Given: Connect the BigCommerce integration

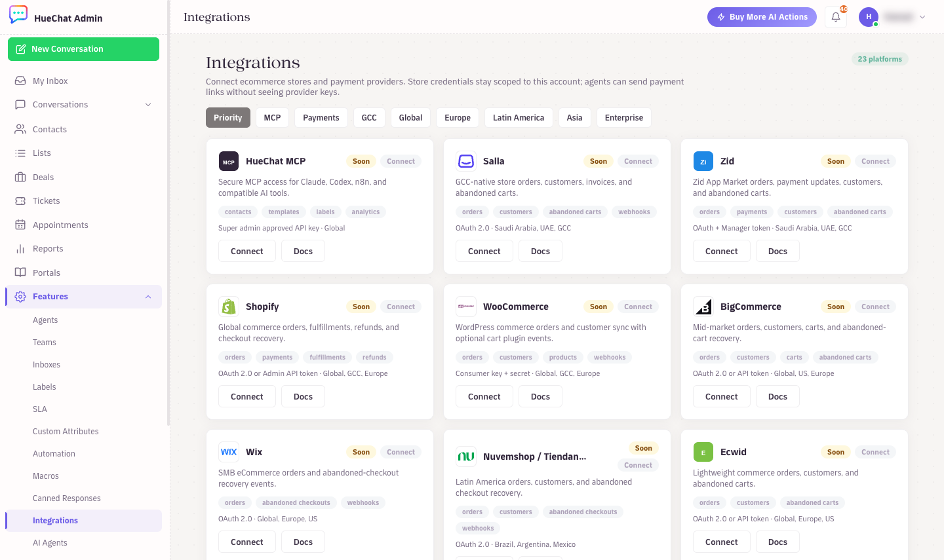Looking at the screenshot, I should tap(722, 396).
